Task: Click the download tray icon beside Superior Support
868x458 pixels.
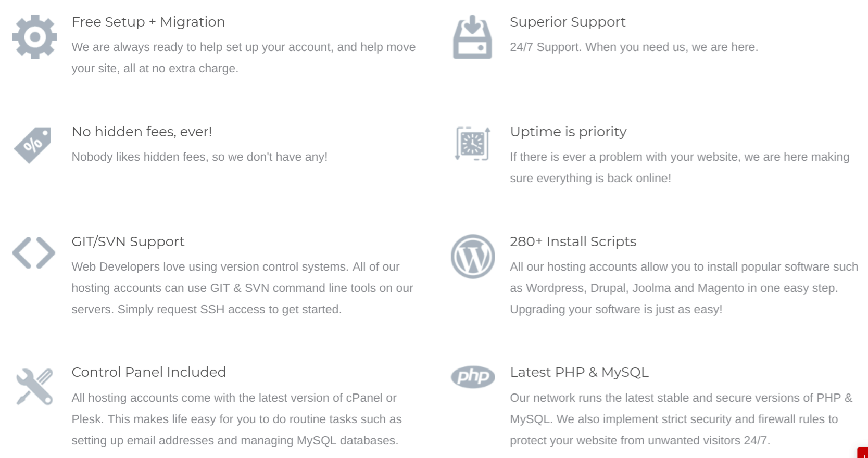Action: (x=472, y=37)
